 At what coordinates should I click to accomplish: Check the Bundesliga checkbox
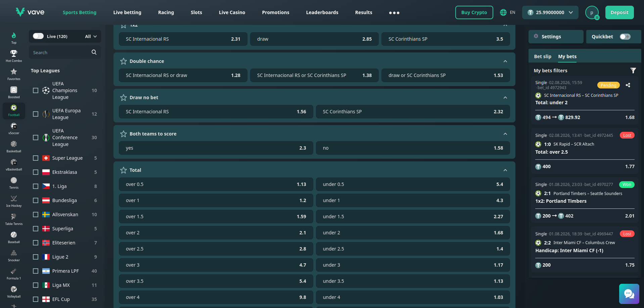(x=36, y=200)
